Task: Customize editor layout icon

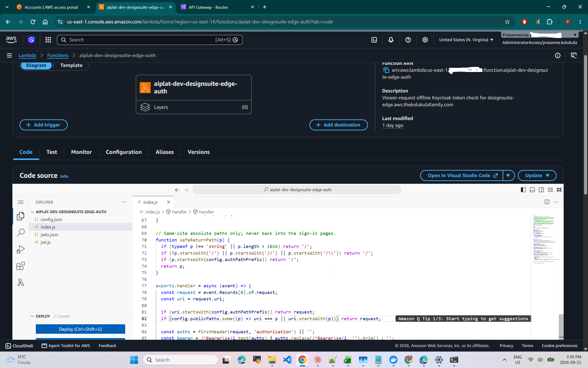Action: pos(550,190)
